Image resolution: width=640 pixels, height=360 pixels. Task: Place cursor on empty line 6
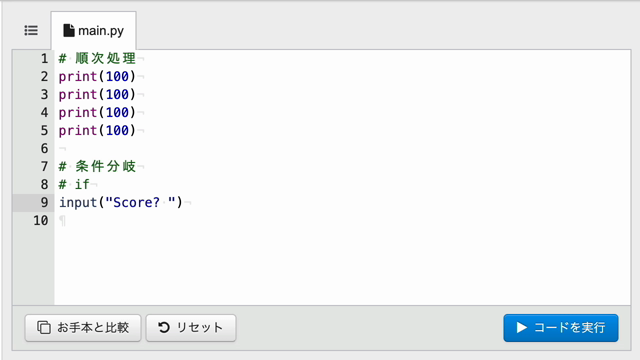tap(342, 149)
